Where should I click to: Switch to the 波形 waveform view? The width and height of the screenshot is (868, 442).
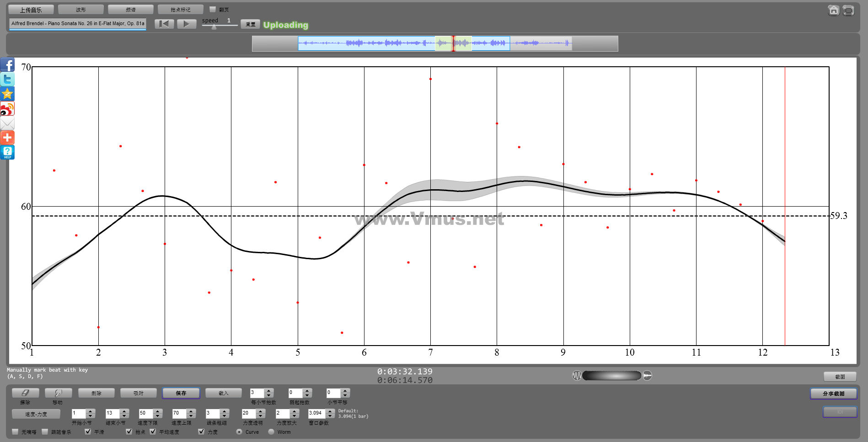coord(81,10)
